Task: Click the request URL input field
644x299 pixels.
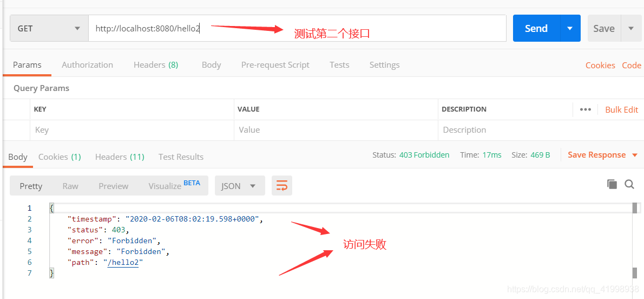Action: point(297,28)
